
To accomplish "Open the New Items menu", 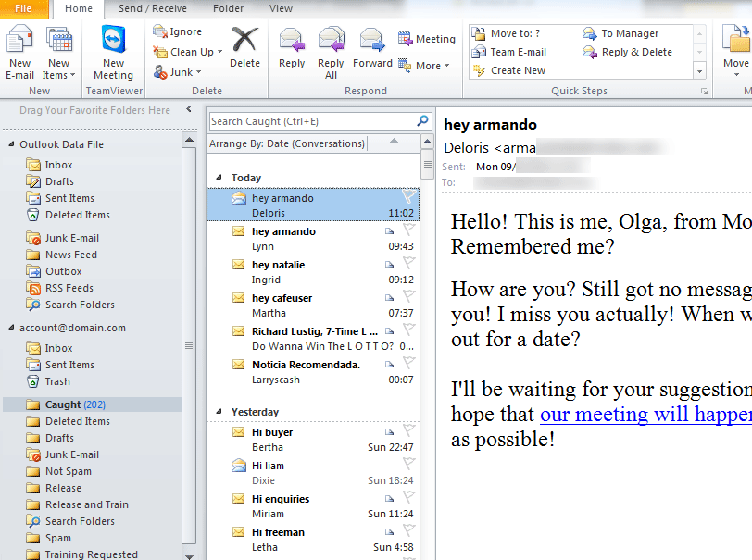I will [x=59, y=53].
